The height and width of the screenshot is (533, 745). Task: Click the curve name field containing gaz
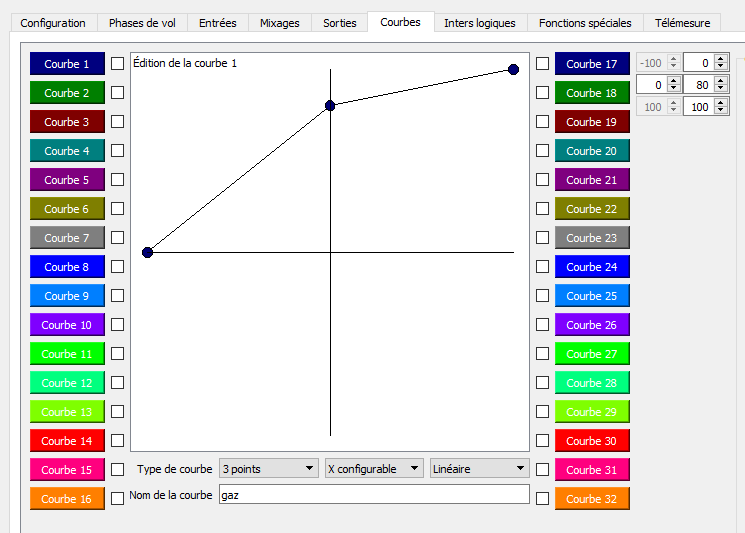tap(374, 495)
